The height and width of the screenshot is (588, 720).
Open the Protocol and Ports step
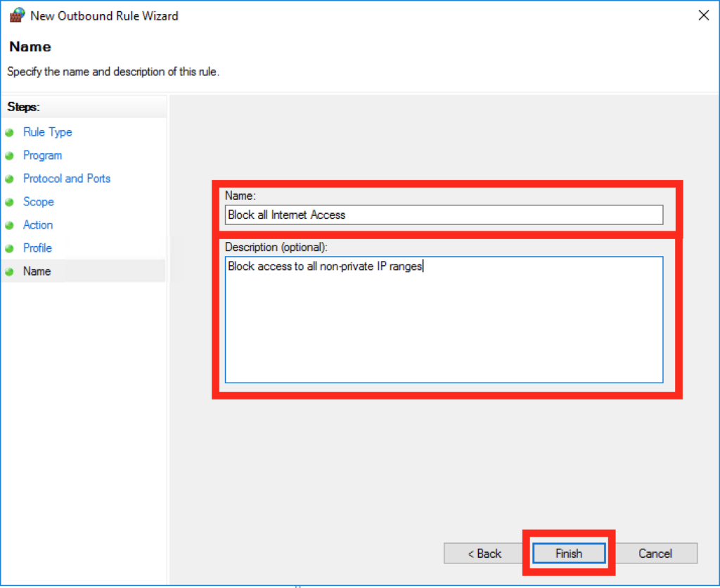(66, 179)
